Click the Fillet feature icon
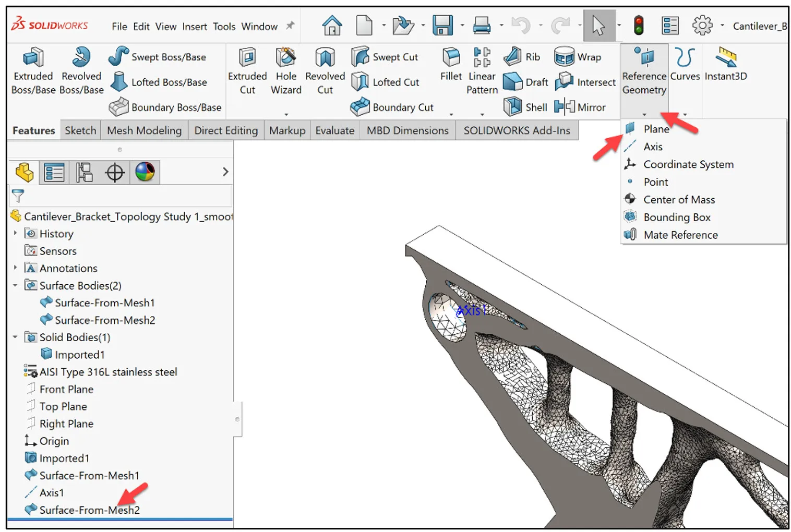 click(451, 58)
